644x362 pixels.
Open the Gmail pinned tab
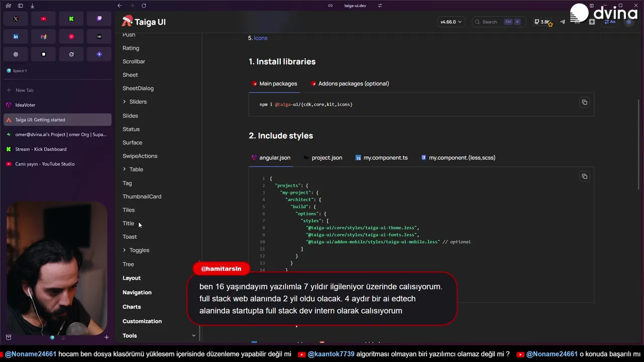[x=44, y=37]
